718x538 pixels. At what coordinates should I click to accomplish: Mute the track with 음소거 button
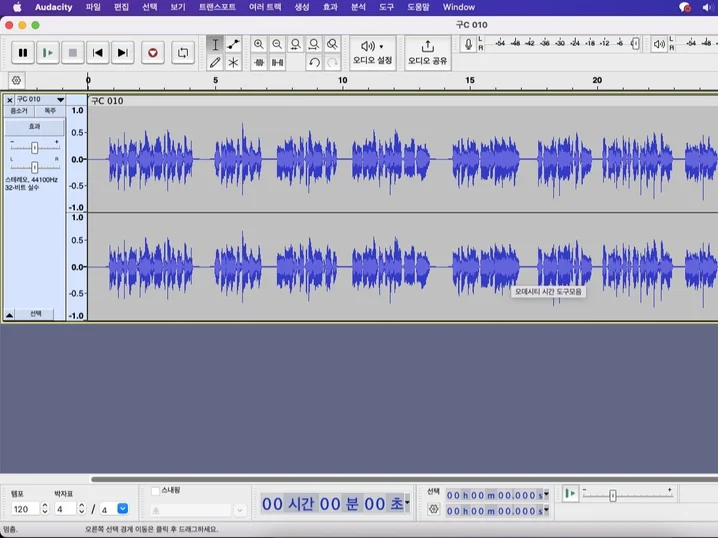coord(20,111)
